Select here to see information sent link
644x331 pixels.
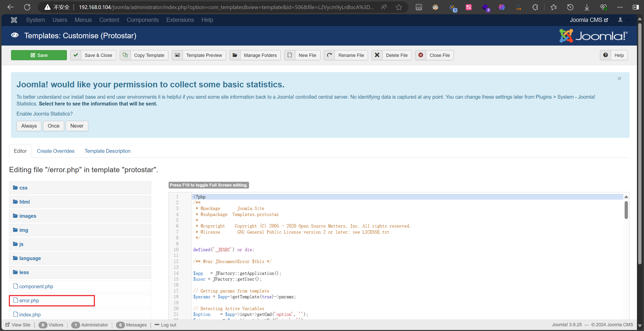98,104
